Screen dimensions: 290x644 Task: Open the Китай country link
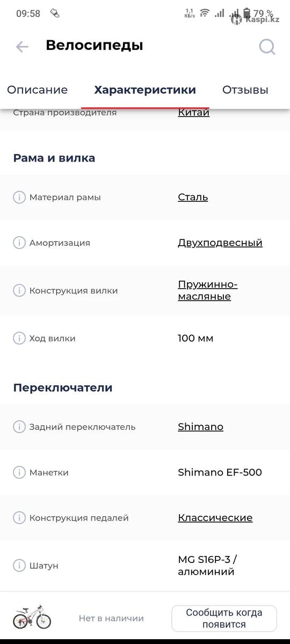tap(193, 113)
